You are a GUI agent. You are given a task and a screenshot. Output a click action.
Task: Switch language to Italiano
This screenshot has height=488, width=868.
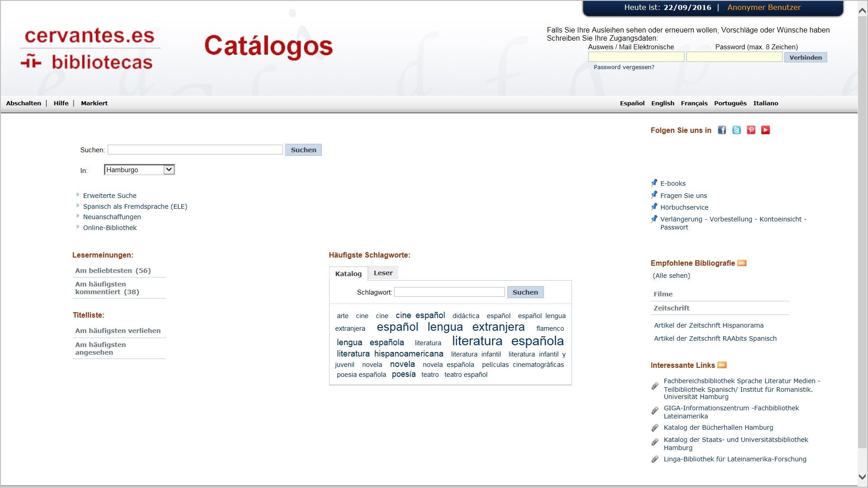(765, 103)
